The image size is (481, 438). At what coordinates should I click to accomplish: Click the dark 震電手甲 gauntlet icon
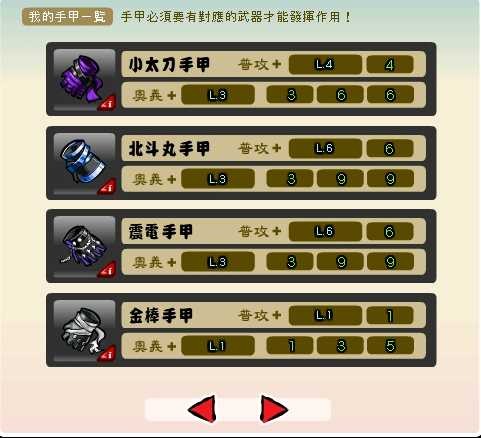pos(84,246)
